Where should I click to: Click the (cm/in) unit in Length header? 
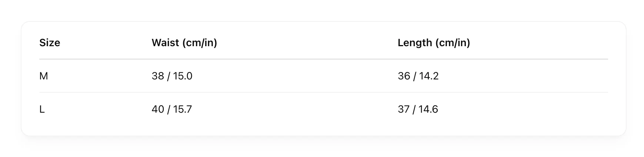point(453,43)
